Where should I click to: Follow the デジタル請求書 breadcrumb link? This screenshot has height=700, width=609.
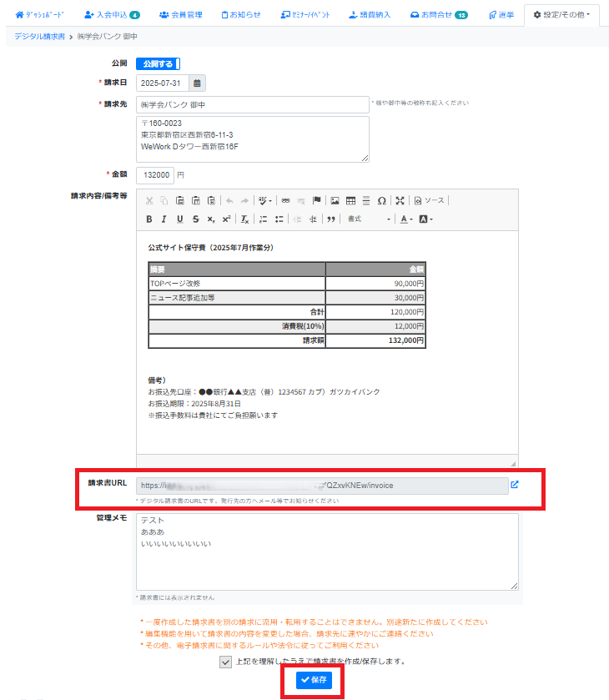[x=40, y=37]
